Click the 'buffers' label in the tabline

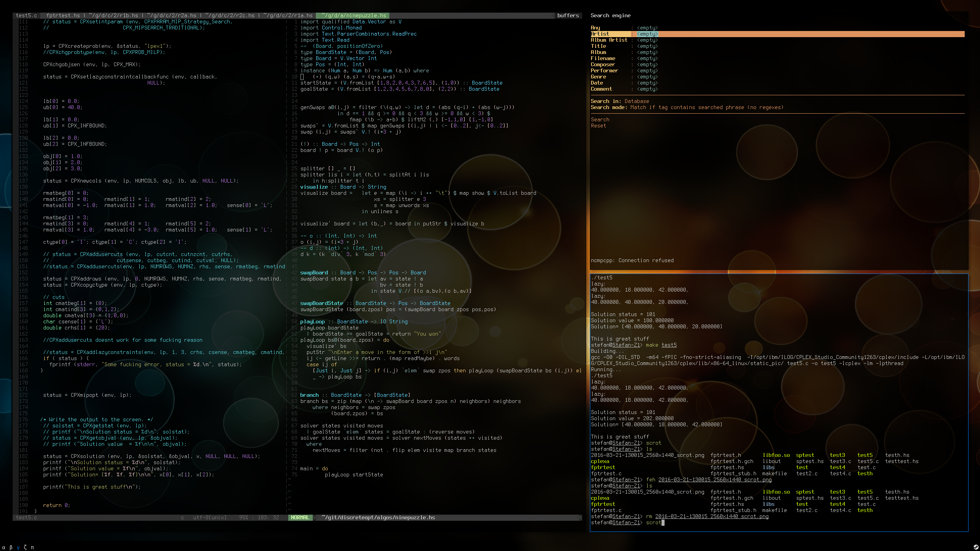pyautogui.click(x=568, y=16)
